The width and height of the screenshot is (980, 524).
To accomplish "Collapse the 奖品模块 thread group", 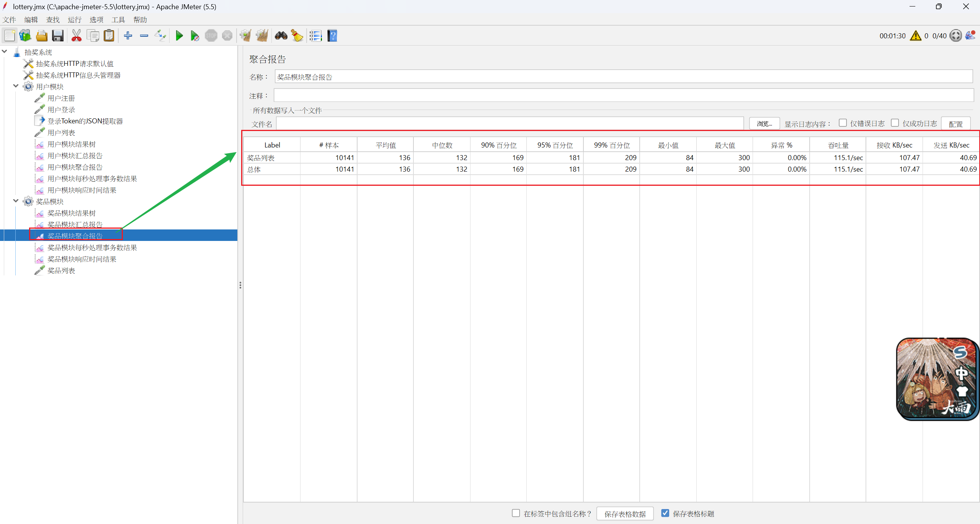I will point(16,201).
